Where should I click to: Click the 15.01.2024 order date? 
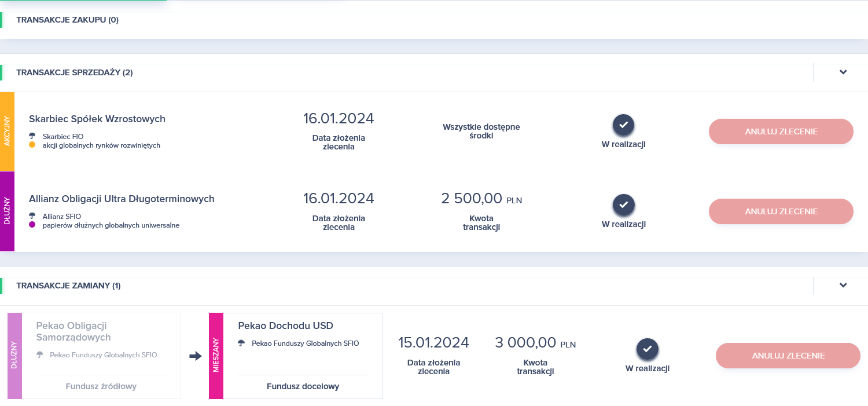point(433,343)
